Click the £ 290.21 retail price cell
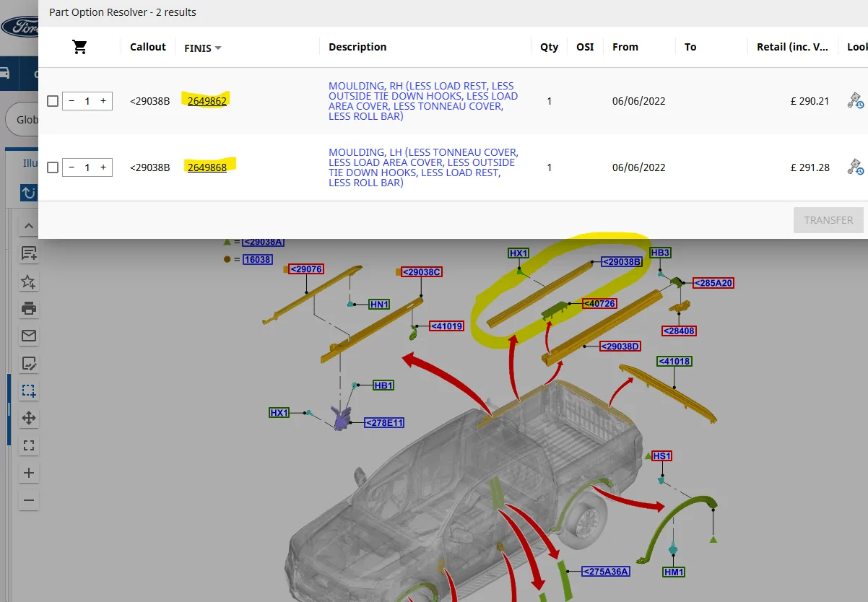 coord(810,101)
